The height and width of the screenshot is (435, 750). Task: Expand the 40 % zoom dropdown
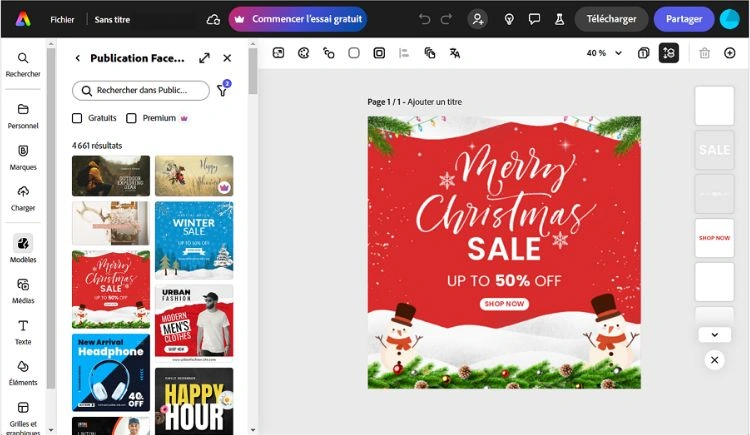(604, 53)
